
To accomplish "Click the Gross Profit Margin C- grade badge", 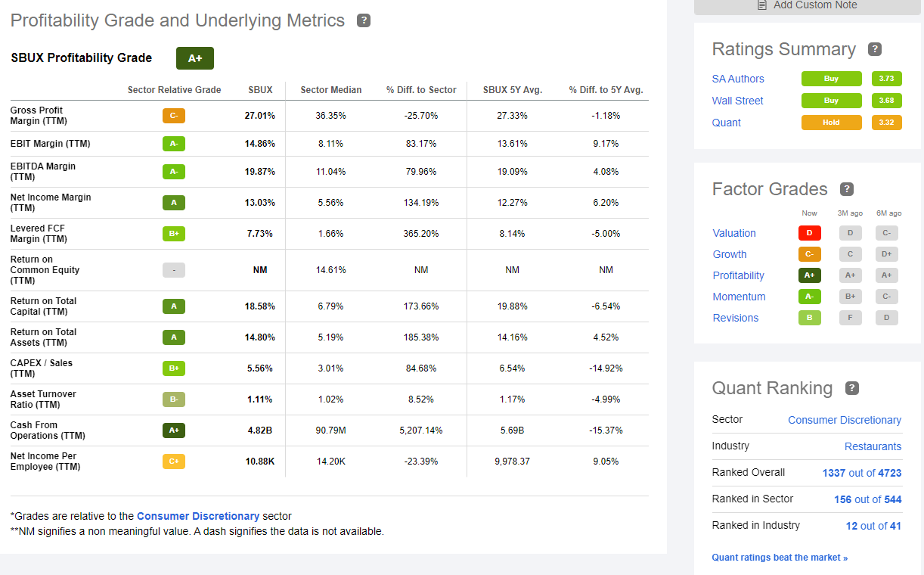I will click(174, 116).
